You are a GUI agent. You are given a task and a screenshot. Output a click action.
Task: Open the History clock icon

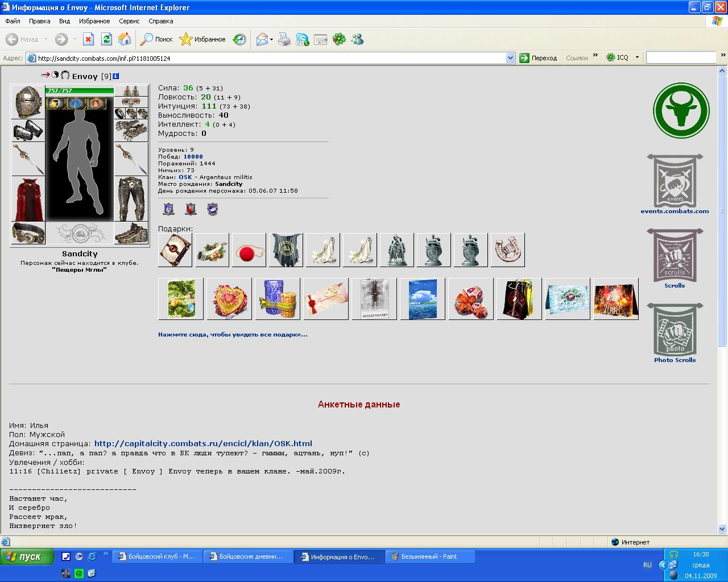[239, 39]
